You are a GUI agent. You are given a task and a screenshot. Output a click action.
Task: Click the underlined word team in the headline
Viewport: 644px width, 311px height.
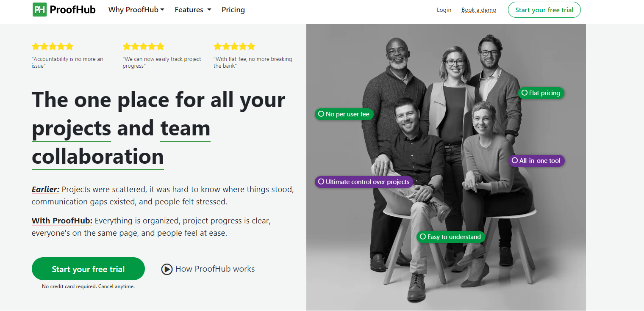pyautogui.click(x=185, y=129)
